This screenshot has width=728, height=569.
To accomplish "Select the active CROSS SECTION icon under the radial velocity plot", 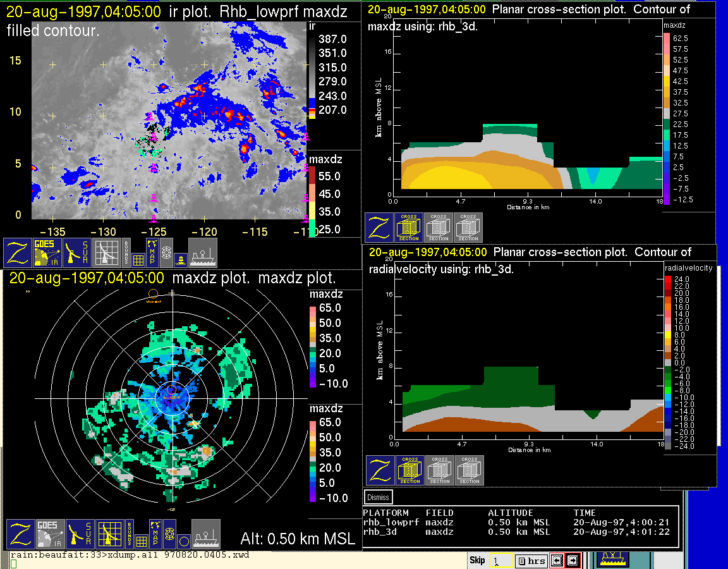I will click(409, 470).
